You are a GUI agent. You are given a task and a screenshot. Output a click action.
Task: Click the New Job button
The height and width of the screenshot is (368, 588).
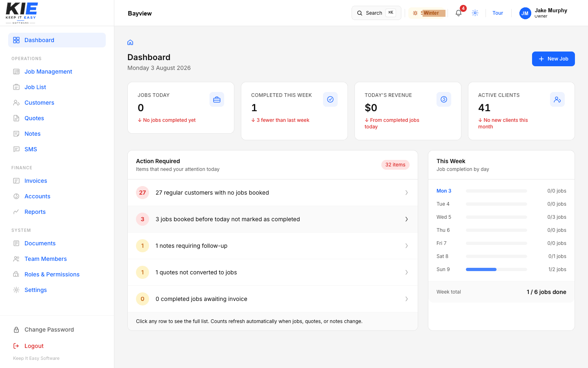pos(553,59)
